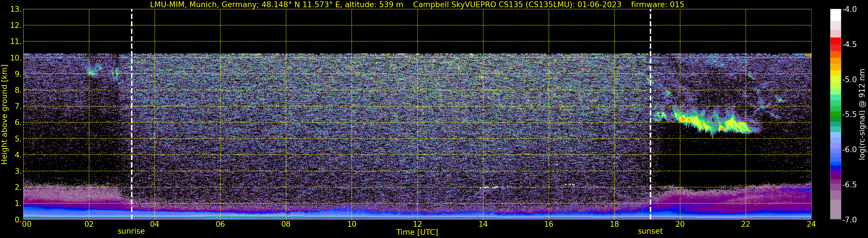The height and width of the screenshot is (238, 868).
Task: Click time axis tick label '06'
Action: (220, 224)
